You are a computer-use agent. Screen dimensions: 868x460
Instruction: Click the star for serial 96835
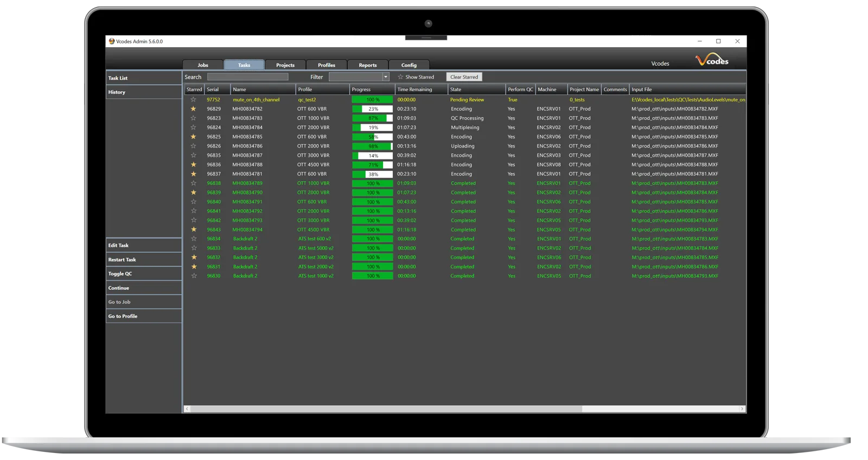pyautogui.click(x=193, y=155)
